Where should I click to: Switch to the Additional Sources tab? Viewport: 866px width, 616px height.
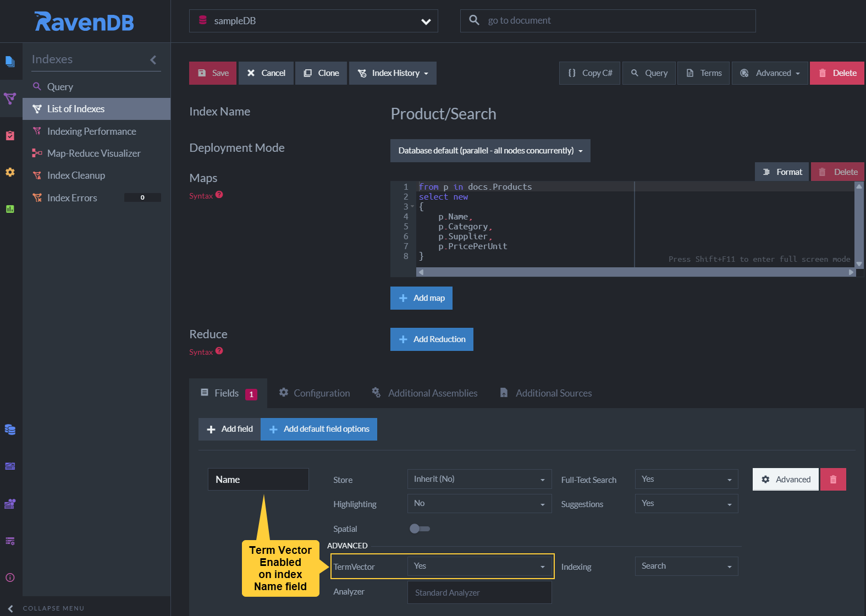tap(545, 393)
